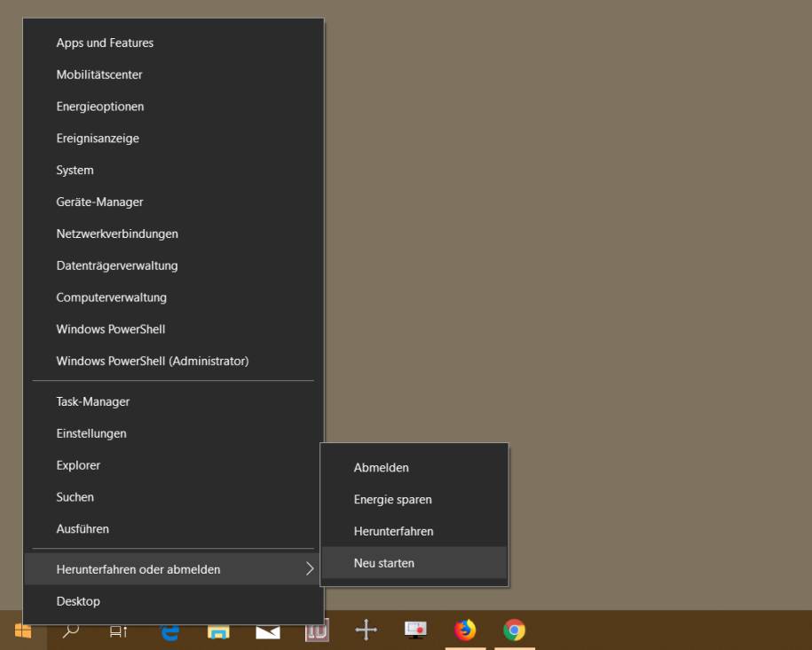Screen dimensions: 812x650
Task: Choose Abmelden in the submenu
Action: coord(414,468)
